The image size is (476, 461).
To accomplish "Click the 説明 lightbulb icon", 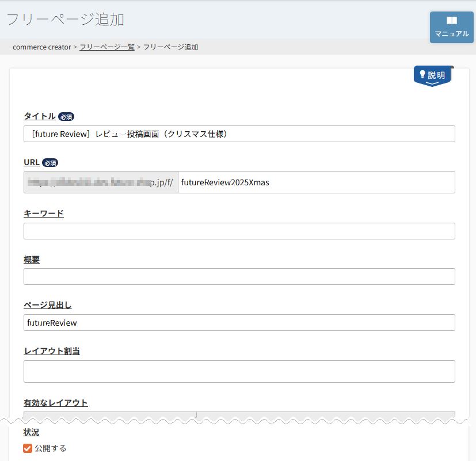I will click(x=422, y=75).
